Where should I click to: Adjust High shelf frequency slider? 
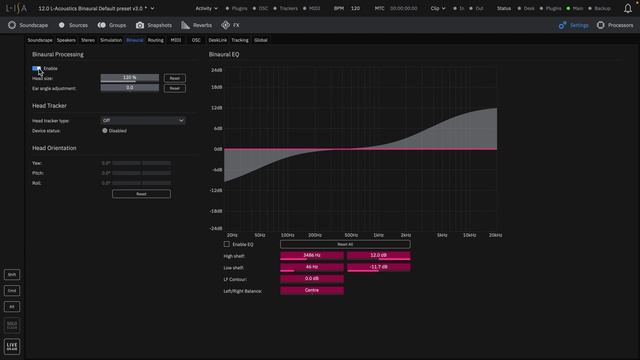coord(312,256)
